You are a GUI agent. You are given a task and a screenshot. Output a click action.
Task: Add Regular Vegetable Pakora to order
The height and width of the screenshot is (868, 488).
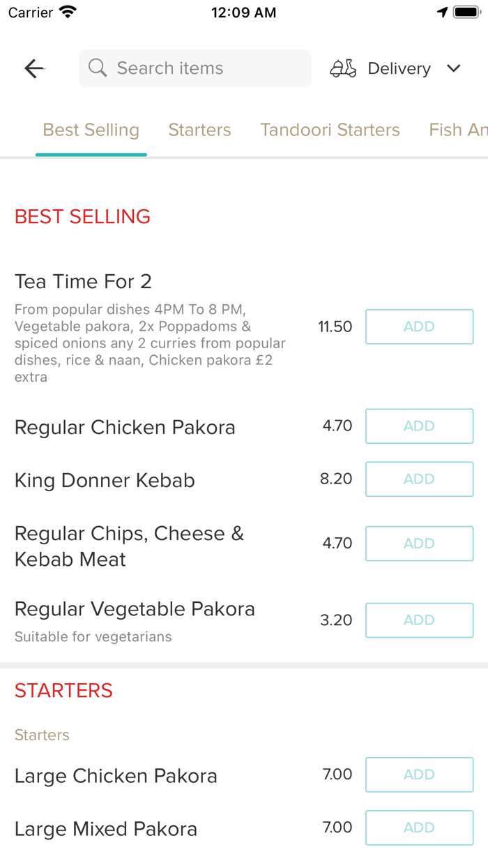[419, 620]
